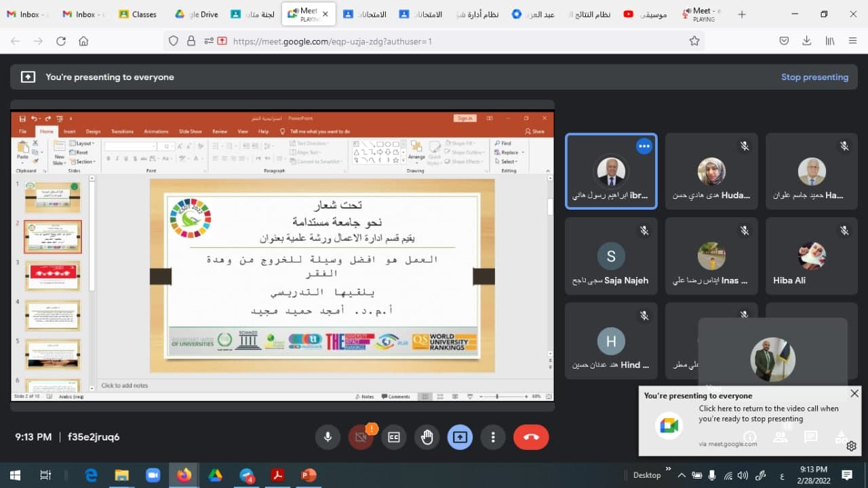Click the present screen button in Meet
The width and height of the screenshot is (868, 488).
point(460,438)
